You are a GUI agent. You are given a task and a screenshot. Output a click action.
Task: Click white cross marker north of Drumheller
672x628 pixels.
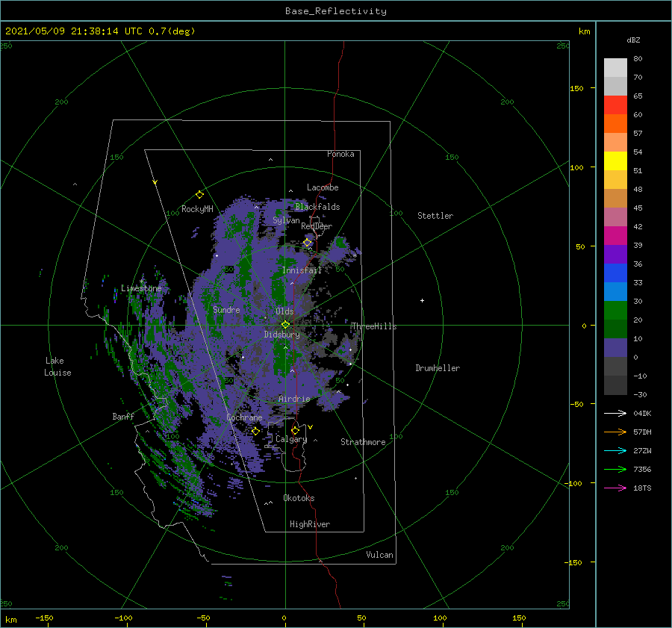coord(422,300)
